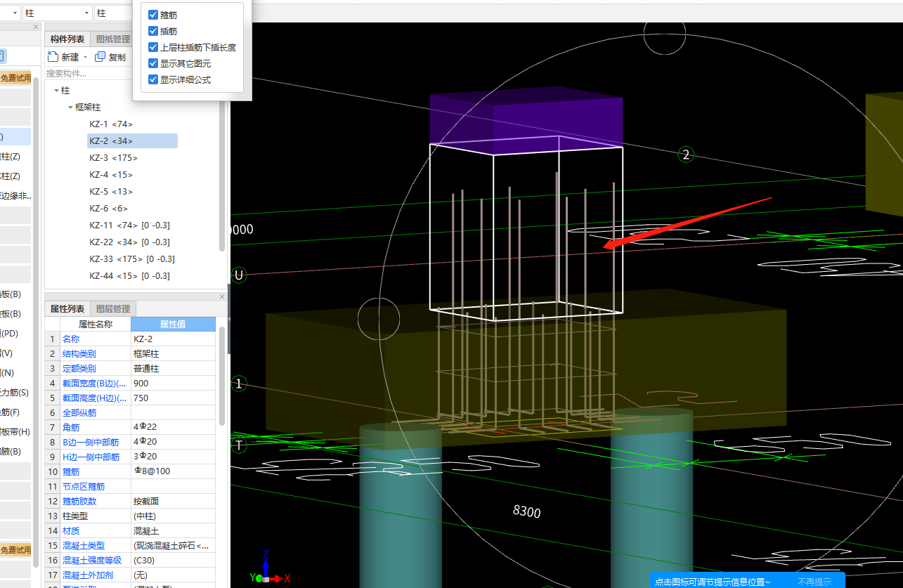The image size is (903, 588).
Task: Click the 属性值 column header
Action: click(173, 325)
